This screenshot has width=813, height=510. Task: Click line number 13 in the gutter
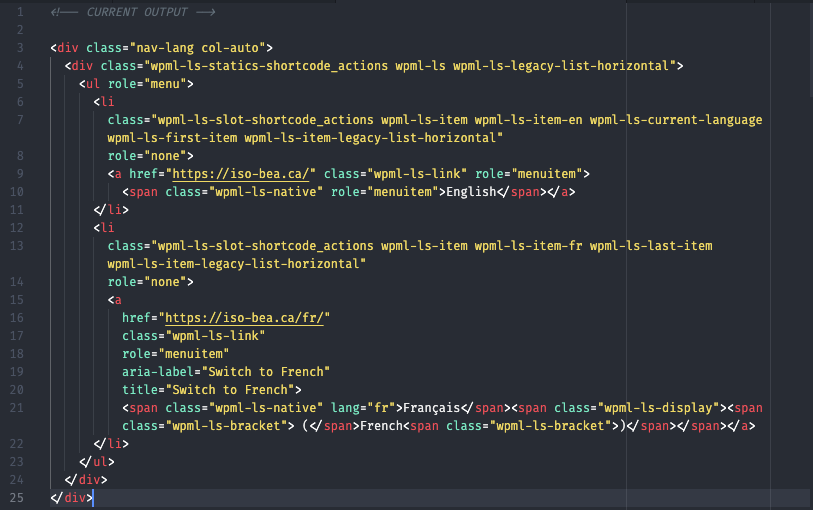[20, 246]
